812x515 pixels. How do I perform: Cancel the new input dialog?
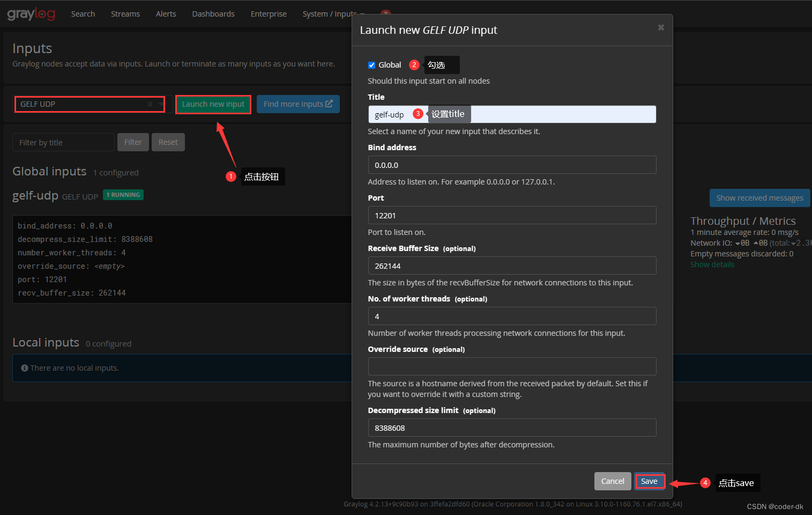coord(613,481)
